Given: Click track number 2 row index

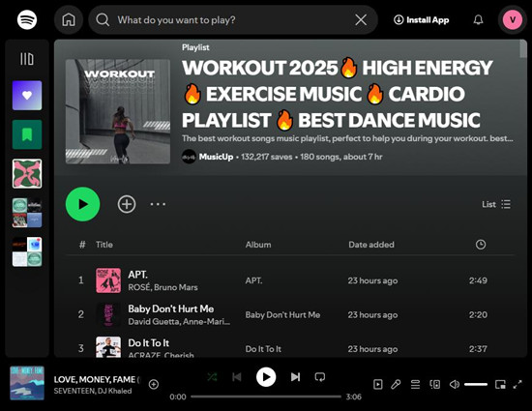Looking at the screenshot, I should pos(81,314).
